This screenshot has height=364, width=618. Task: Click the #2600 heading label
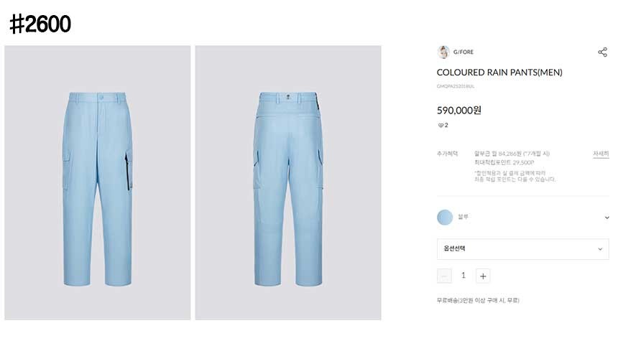(x=40, y=24)
